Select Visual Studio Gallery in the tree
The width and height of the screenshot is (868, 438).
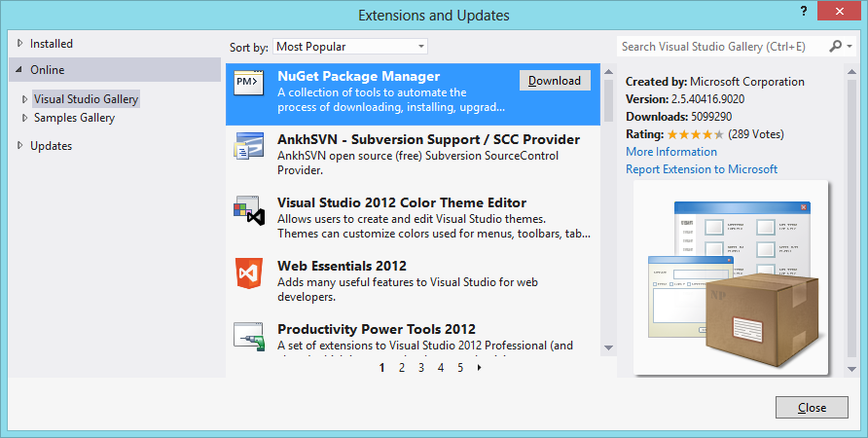pos(86,99)
